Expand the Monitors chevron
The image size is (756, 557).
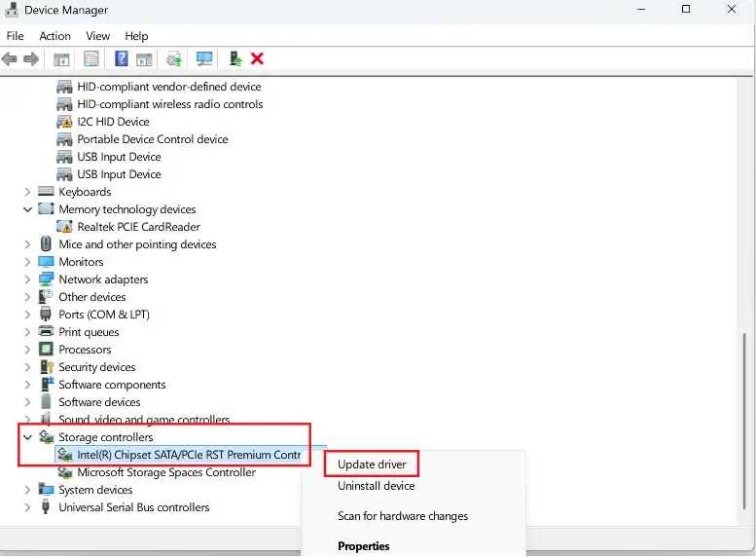coord(27,262)
